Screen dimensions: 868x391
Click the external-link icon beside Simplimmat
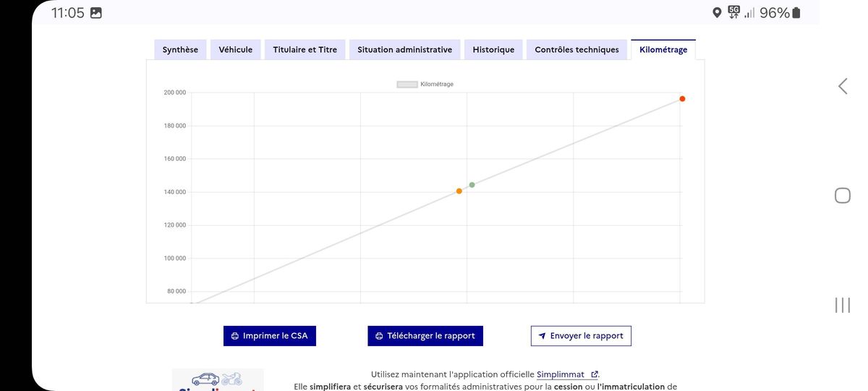coord(595,374)
